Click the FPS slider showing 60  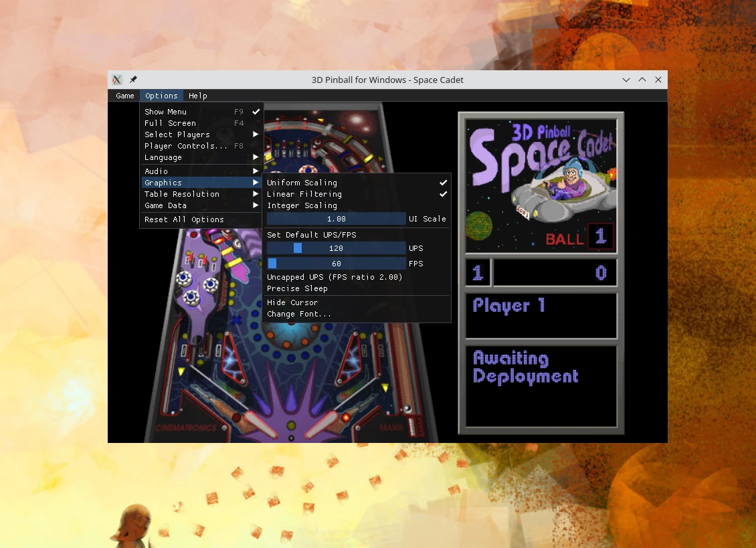coord(336,264)
